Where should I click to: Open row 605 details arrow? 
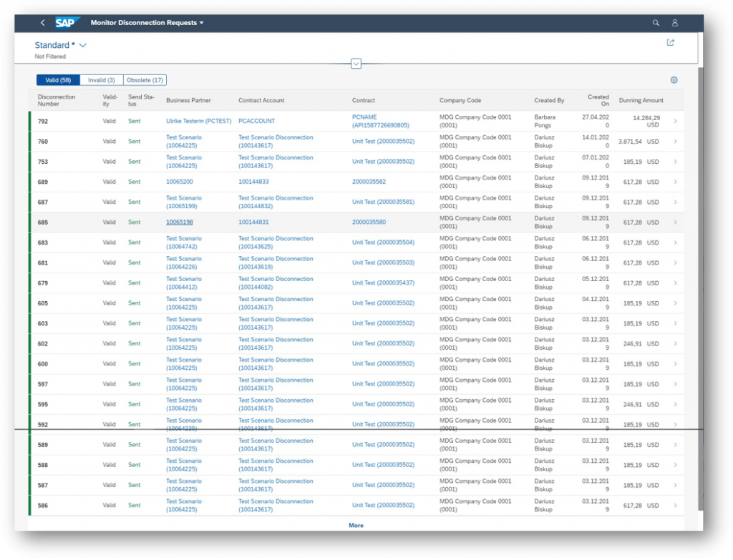(x=676, y=303)
